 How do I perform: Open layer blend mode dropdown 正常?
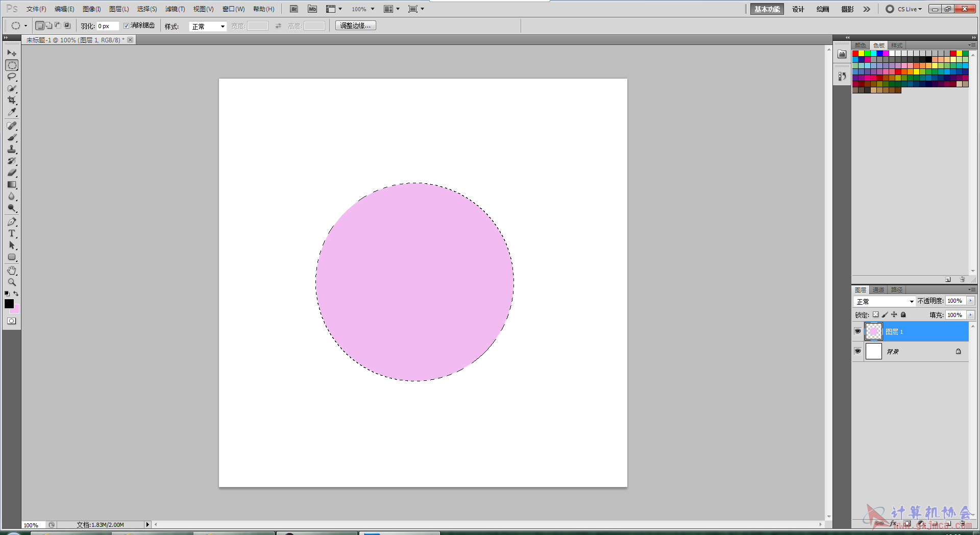(885, 302)
